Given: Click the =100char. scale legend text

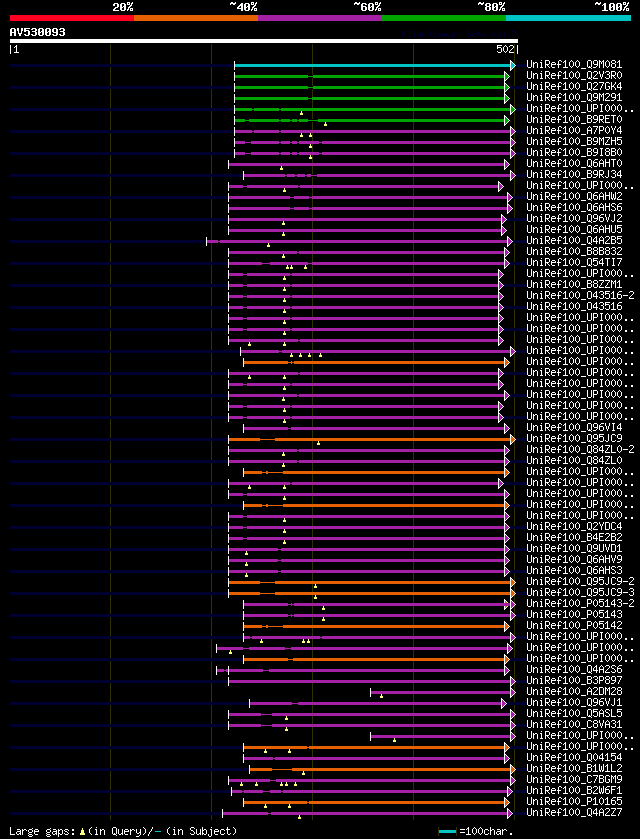Looking at the screenshot, I should [486, 831].
